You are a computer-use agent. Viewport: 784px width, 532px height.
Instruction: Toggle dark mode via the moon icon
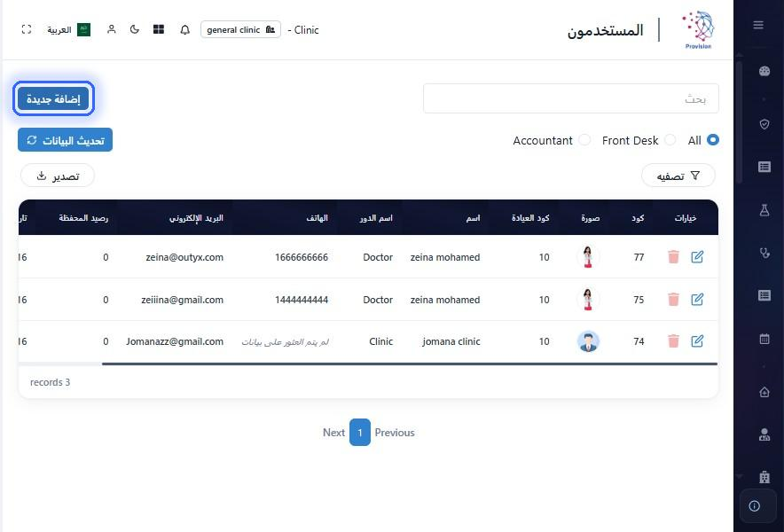(x=135, y=29)
